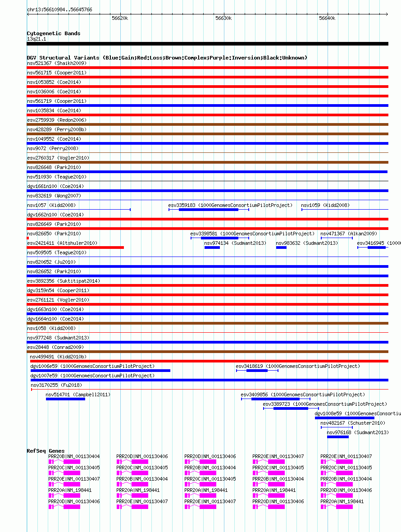Click the nsv1058 (Kidd2008) label
Viewport: 401px width, 532px height.
point(51,328)
